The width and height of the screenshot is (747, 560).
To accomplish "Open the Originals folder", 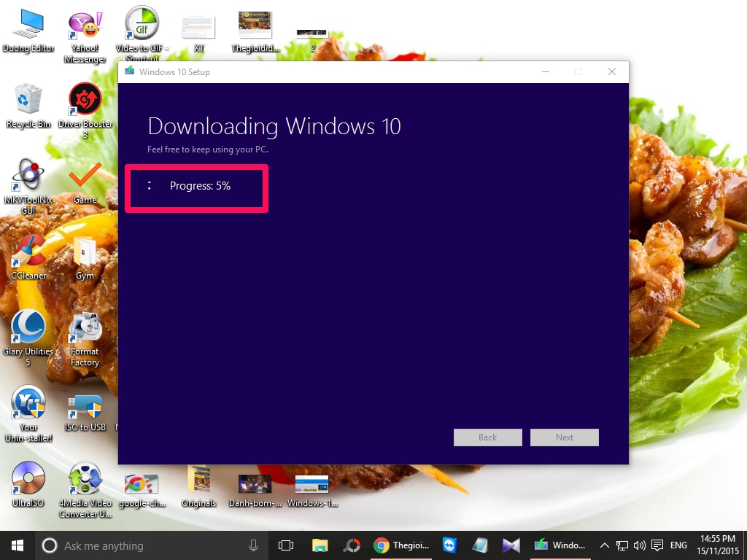I will click(198, 486).
